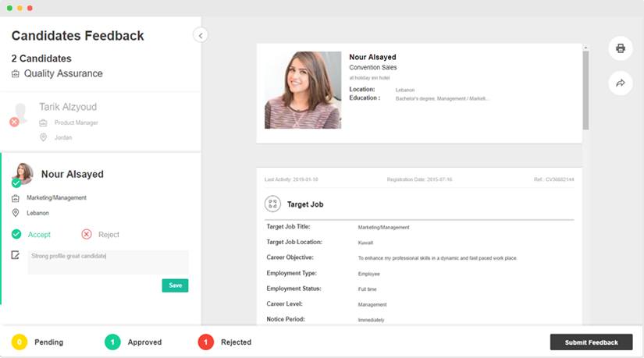Click the location pin beside Jordan
This screenshot has width=644, height=358.
pos(43,137)
